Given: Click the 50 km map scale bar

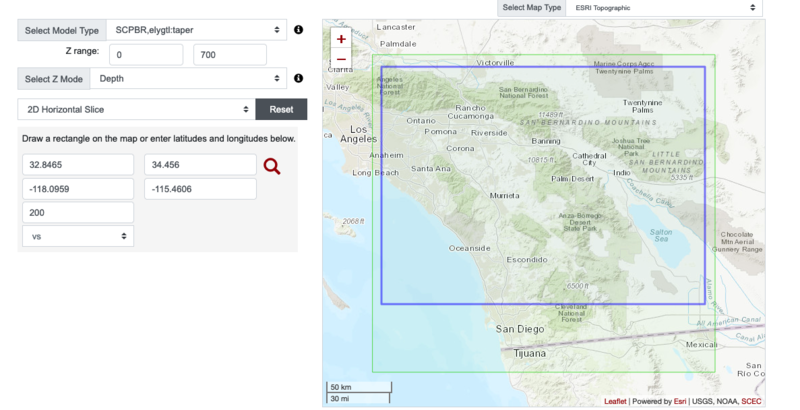Looking at the screenshot, I should pyautogui.click(x=359, y=387).
